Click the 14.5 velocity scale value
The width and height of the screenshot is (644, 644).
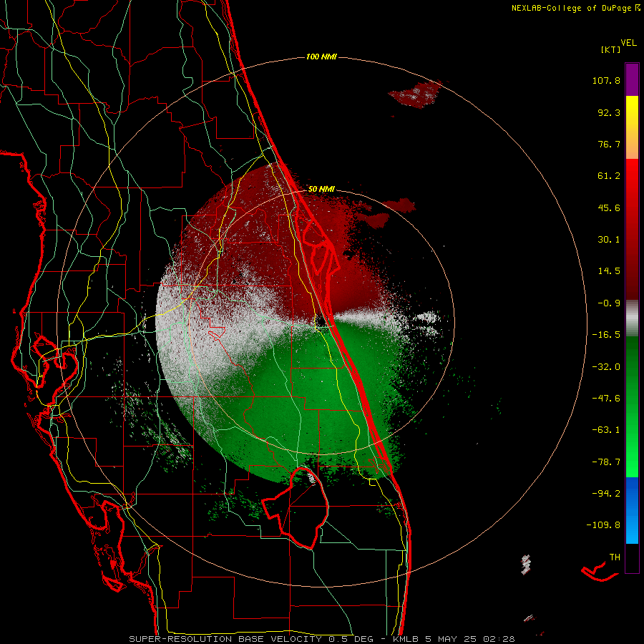pyautogui.click(x=609, y=271)
